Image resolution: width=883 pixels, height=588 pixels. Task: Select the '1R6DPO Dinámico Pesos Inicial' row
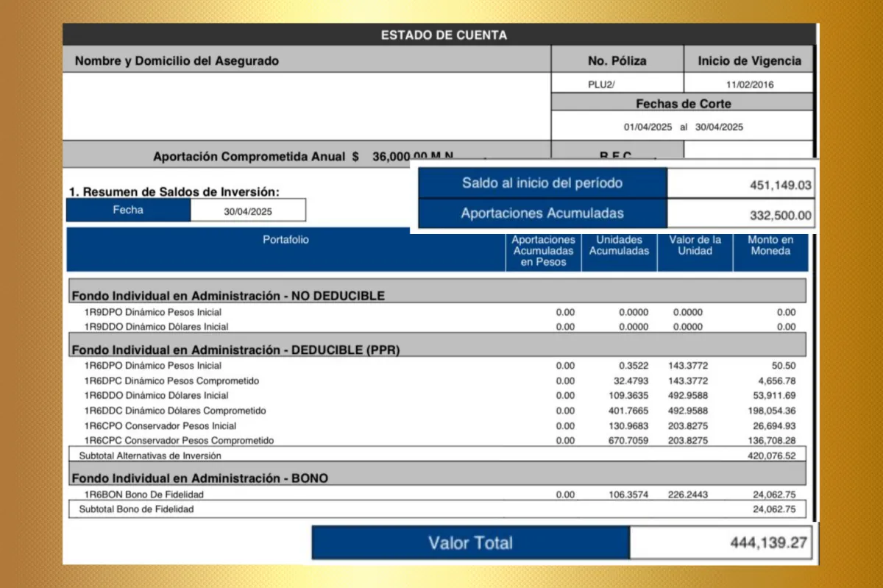click(x=437, y=366)
